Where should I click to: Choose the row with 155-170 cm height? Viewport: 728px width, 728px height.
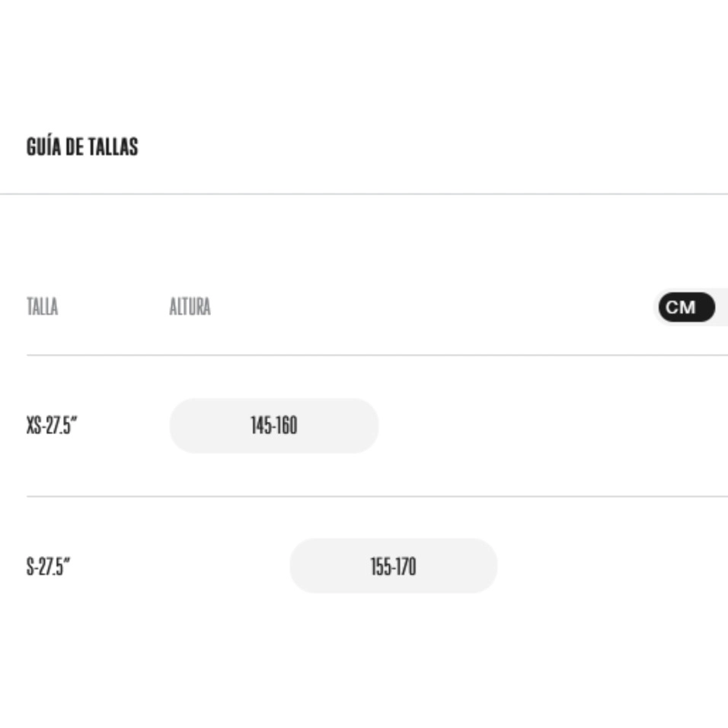[x=377, y=567]
